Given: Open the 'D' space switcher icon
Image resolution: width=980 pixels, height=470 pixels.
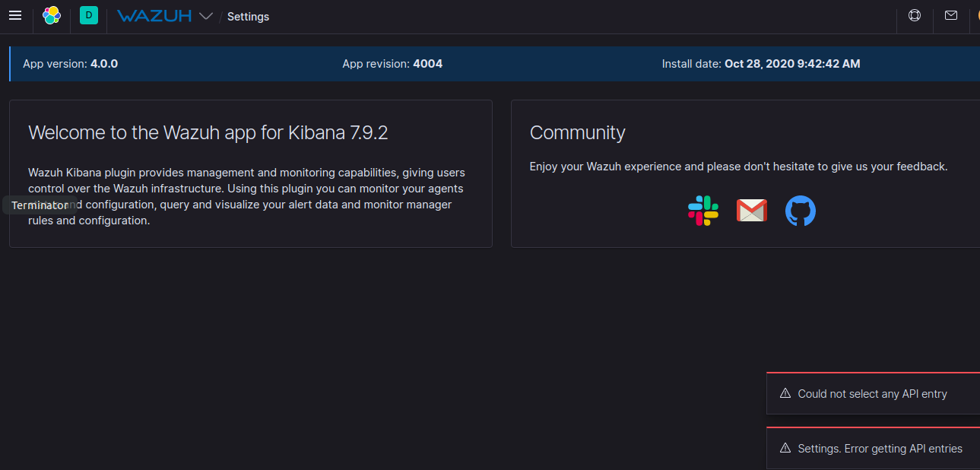Looking at the screenshot, I should point(88,15).
